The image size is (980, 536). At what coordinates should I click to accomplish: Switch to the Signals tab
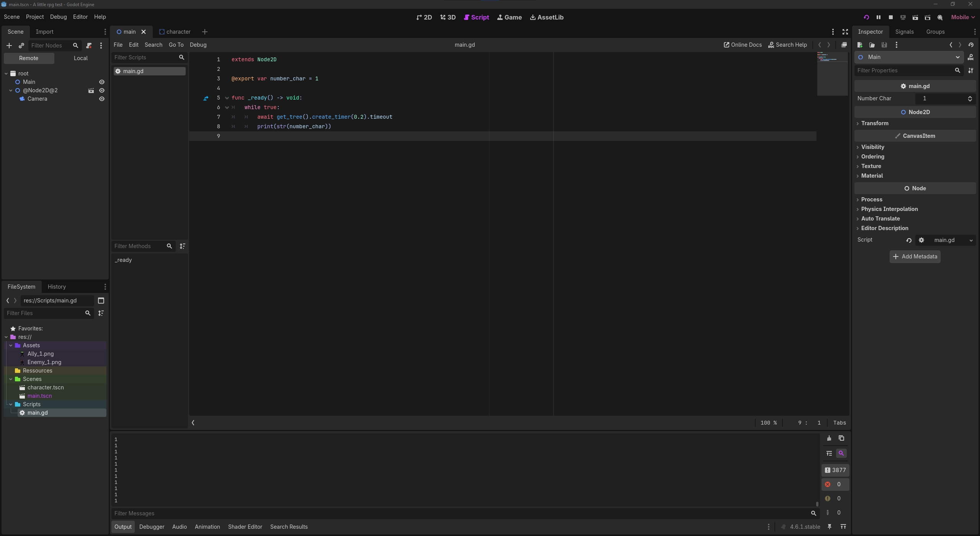click(x=904, y=32)
